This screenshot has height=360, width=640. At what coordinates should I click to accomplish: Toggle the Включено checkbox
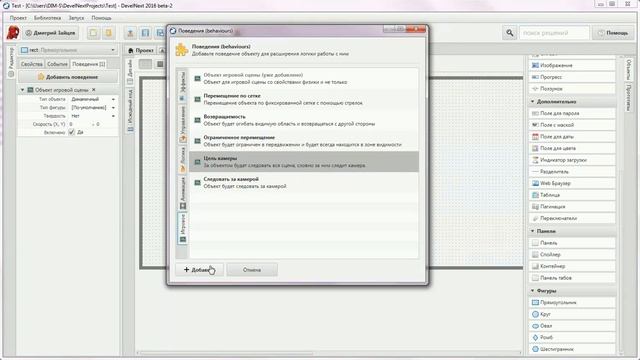click(x=71, y=132)
